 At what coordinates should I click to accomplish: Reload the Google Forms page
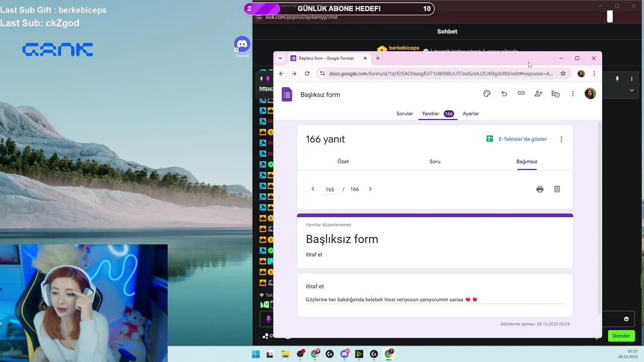(307, 73)
